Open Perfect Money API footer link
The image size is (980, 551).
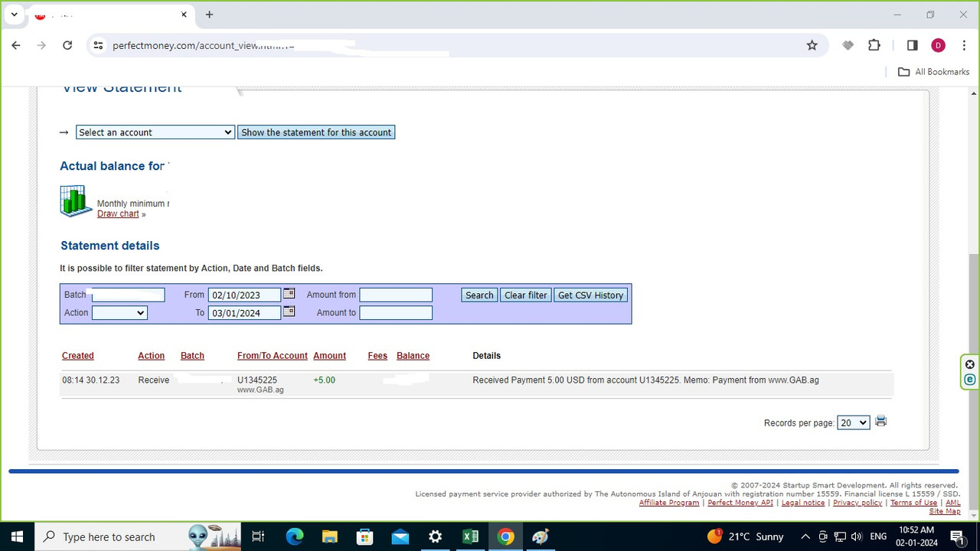(740, 503)
